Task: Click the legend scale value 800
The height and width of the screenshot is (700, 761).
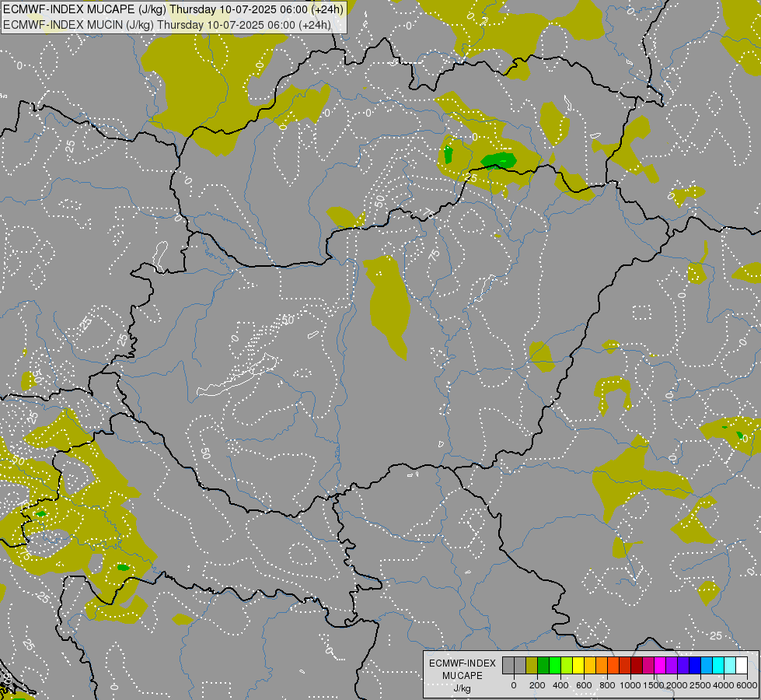Action: (607, 685)
